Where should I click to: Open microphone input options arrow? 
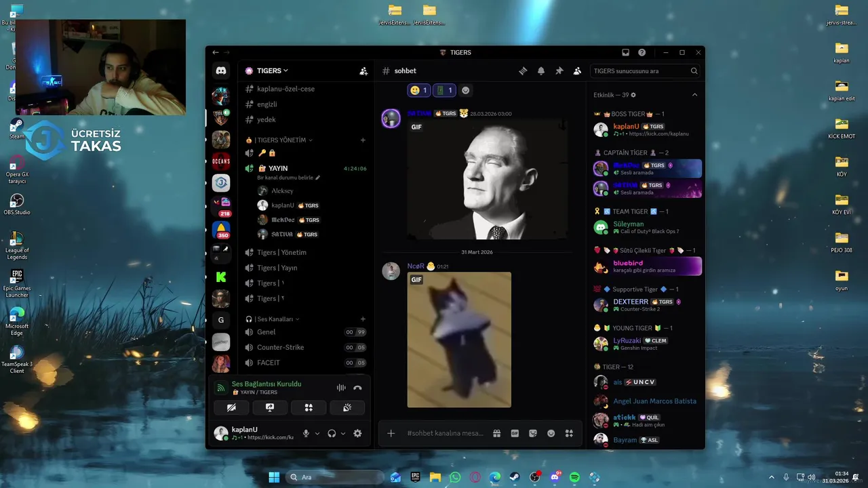[x=317, y=433]
